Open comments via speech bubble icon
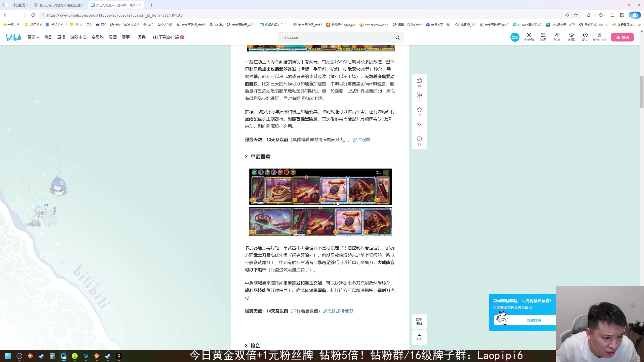Image resolution: width=644 pixels, height=362 pixels. point(419,139)
